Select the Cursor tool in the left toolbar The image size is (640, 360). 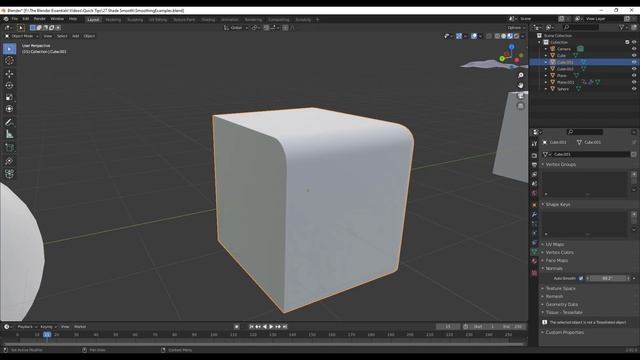9,61
